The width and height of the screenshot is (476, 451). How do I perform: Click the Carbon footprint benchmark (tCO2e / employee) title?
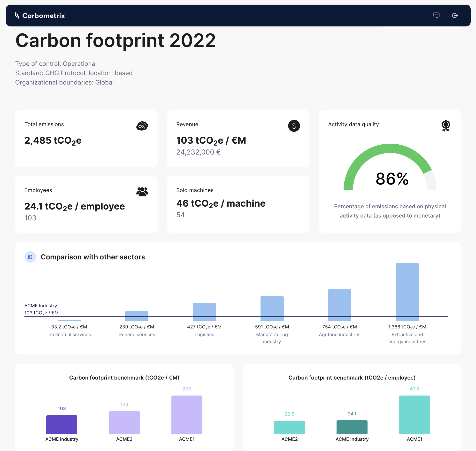click(352, 378)
